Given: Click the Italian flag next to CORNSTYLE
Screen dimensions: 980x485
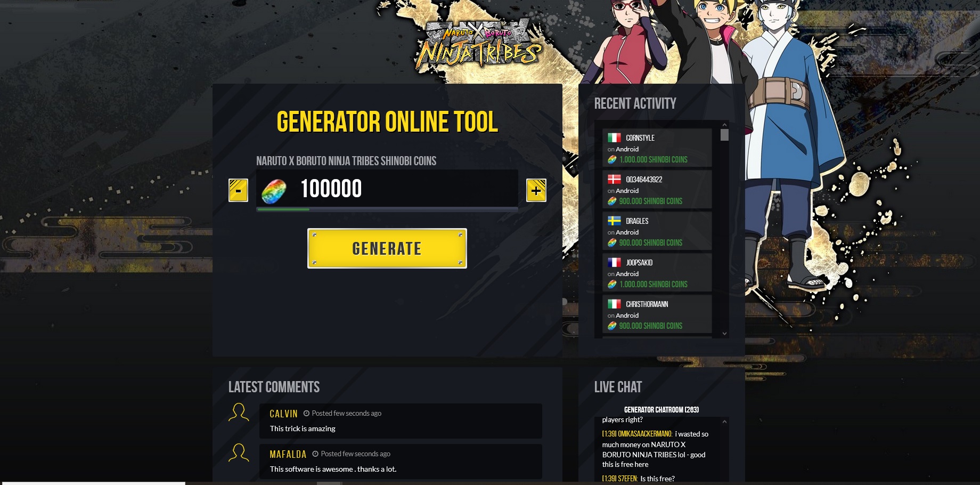Looking at the screenshot, I should [614, 138].
